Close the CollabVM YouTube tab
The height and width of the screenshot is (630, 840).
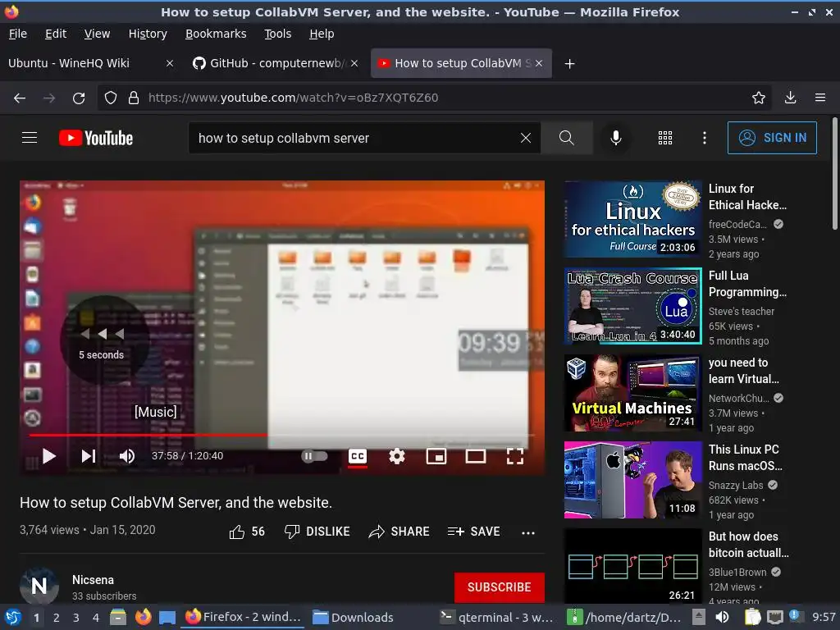539,63
